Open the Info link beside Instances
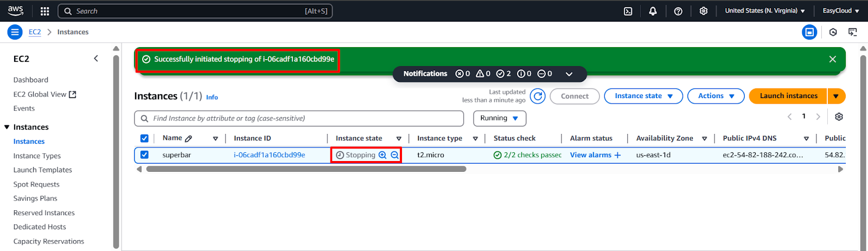Image resolution: width=868 pixels, height=251 pixels. pyautogui.click(x=212, y=97)
